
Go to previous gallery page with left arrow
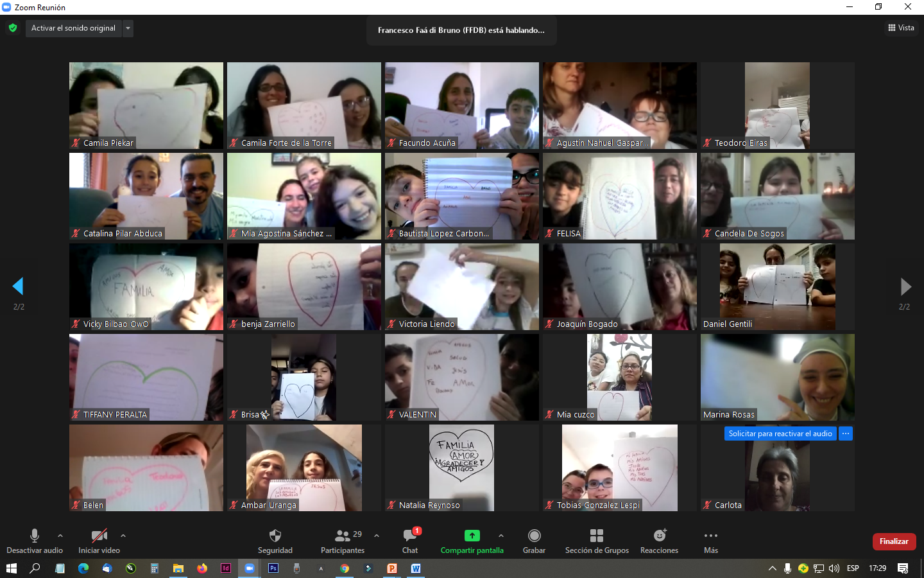(18, 286)
